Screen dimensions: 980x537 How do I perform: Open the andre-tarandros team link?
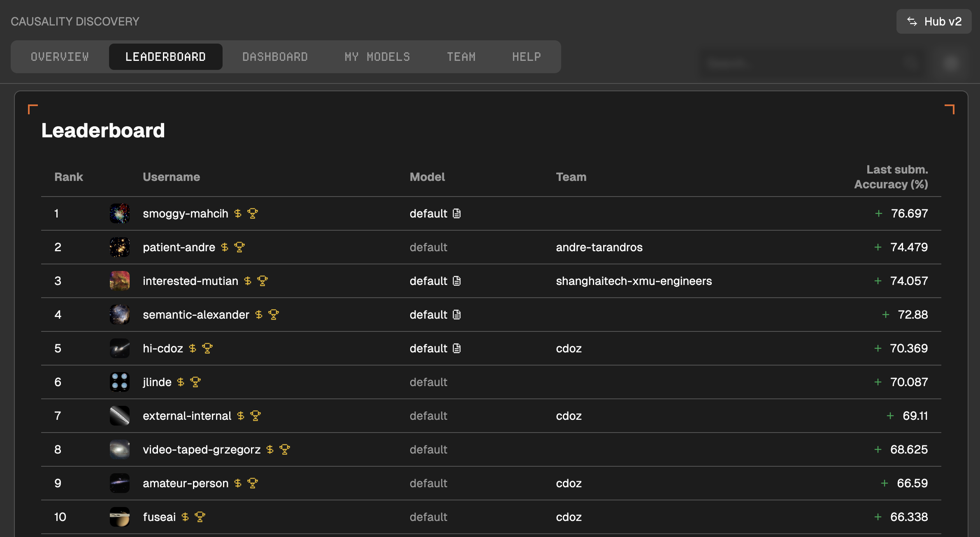coord(599,247)
